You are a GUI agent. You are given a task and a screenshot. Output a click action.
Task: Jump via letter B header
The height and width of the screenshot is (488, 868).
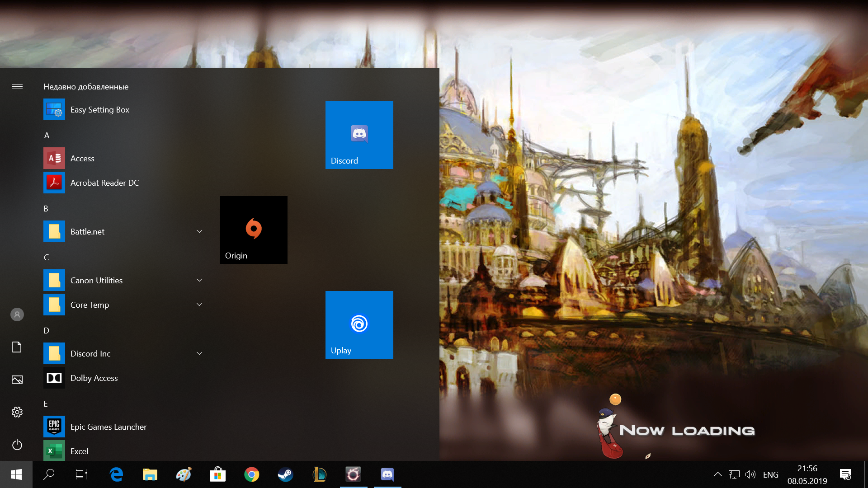(46, 209)
